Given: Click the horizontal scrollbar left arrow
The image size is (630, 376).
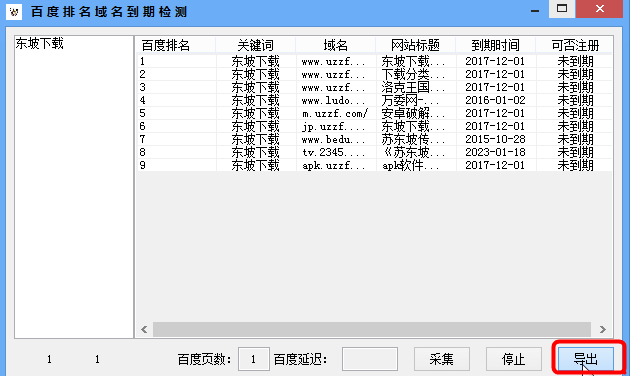Looking at the screenshot, I should tap(144, 329).
